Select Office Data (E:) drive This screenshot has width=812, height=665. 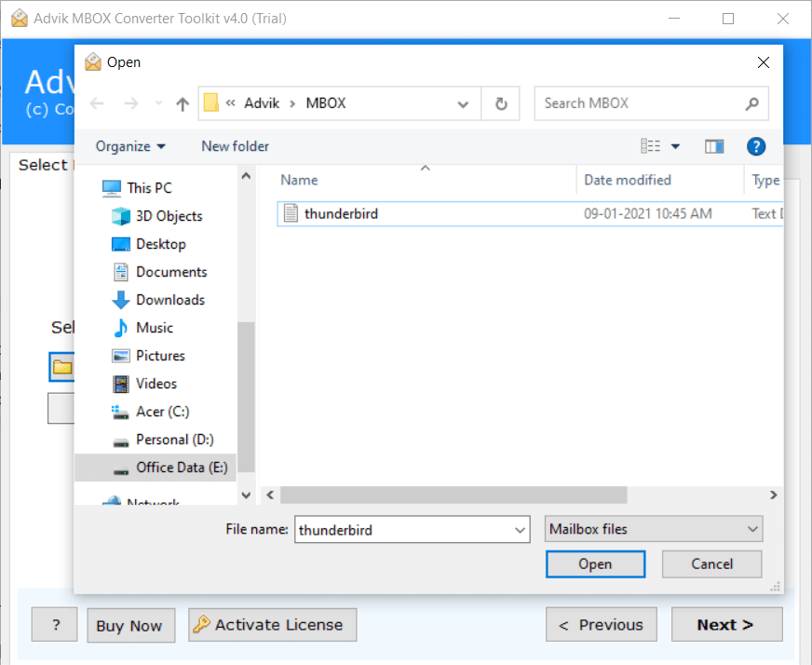pyautogui.click(x=156, y=468)
